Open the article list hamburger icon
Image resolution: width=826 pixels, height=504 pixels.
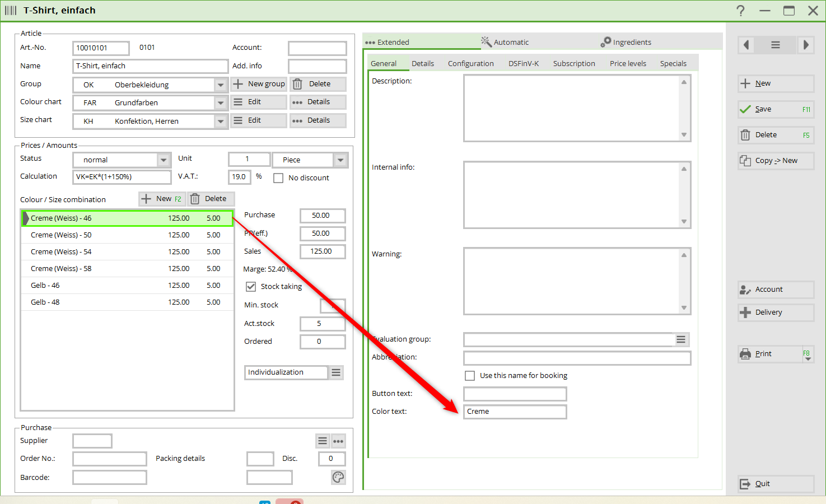pos(776,45)
